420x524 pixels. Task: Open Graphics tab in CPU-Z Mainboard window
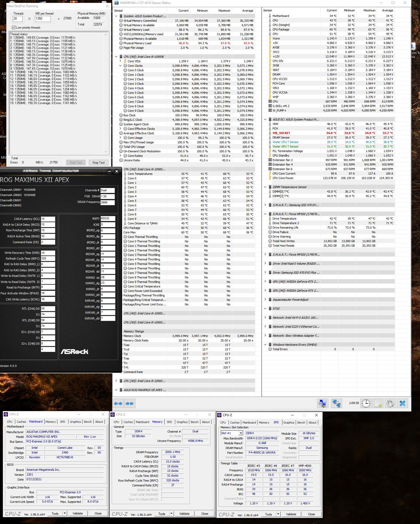pyautogui.click(x=75, y=422)
